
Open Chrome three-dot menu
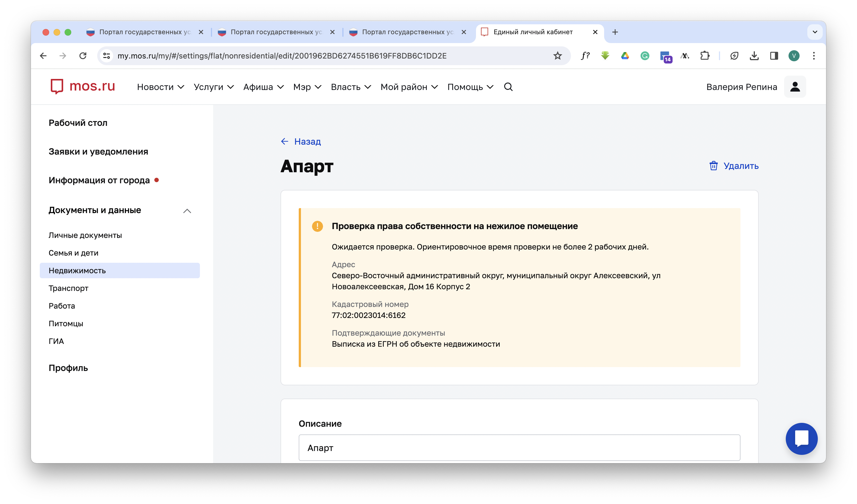click(x=814, y=56)
